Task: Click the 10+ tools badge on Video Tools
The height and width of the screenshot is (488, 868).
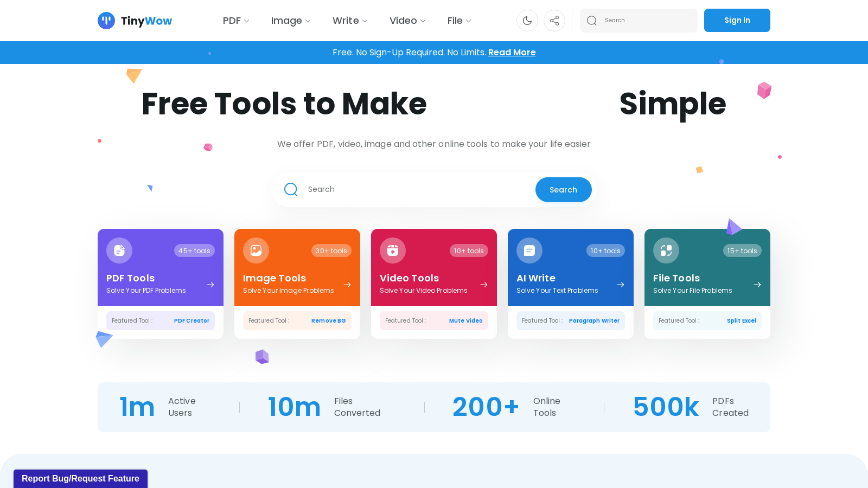Action: point(469,251)
